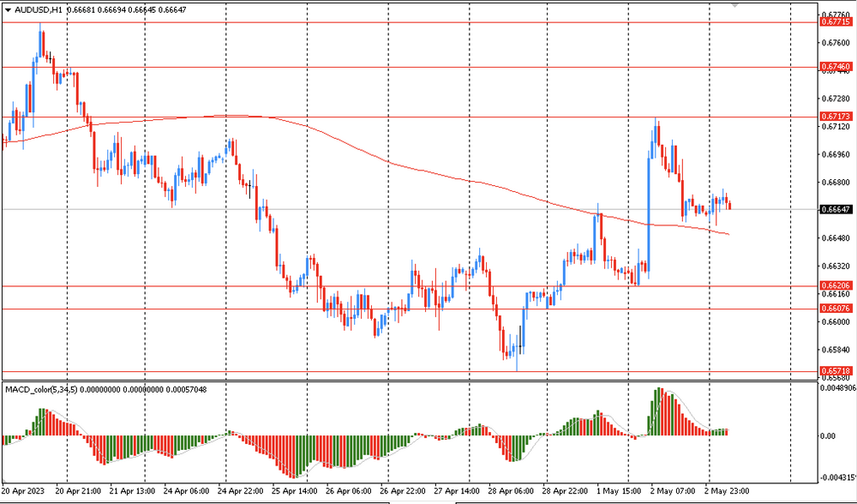Select the 0.66206 support price label

[x=835, y=285]
